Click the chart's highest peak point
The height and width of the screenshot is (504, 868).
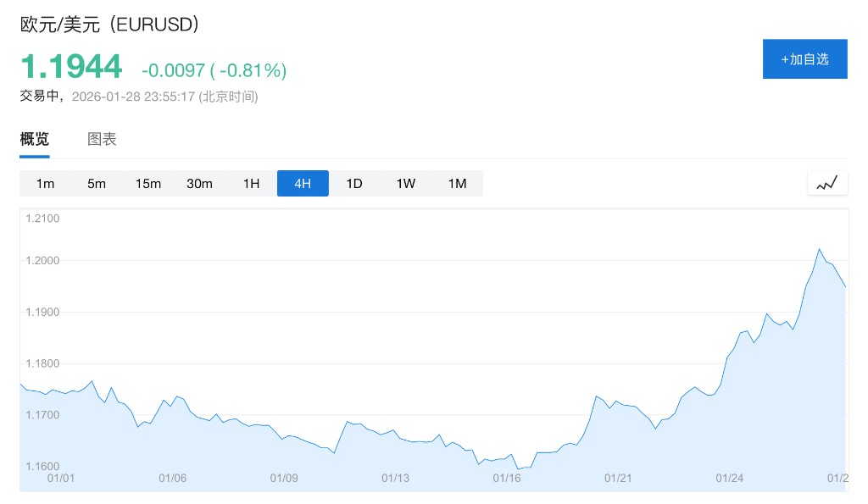tap(819, 248)
